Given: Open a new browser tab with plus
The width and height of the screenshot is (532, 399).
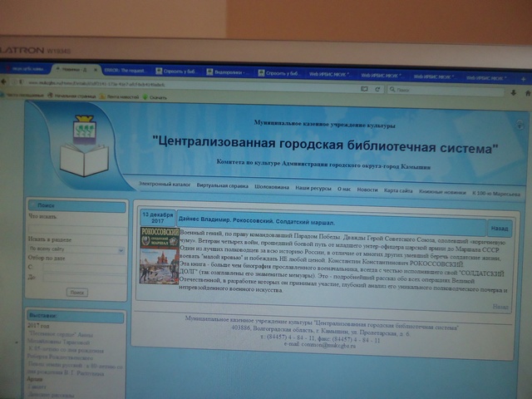Looking at the screenshot, I should coord(524,79).
